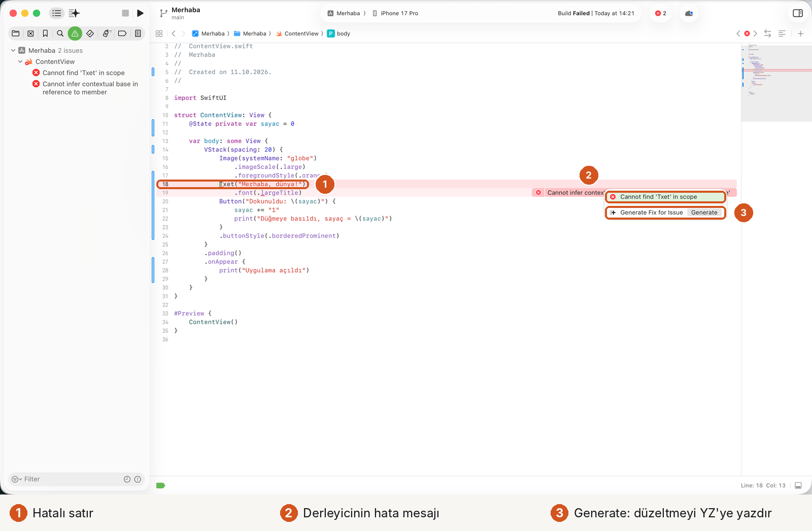This screenshot has width=812, height=531.
Task: Open Merhaba project in jump bar
Action: [208, 33]
